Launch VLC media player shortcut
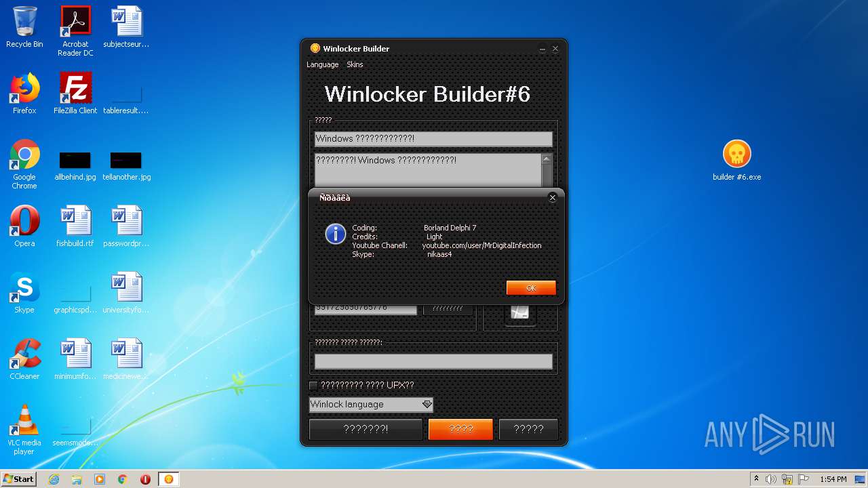The height and width of the screenshot is (488, 868). 24,430
